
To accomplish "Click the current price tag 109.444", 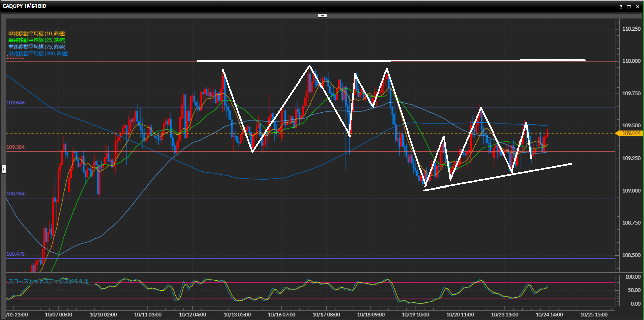I will click(x=631, y=134).
